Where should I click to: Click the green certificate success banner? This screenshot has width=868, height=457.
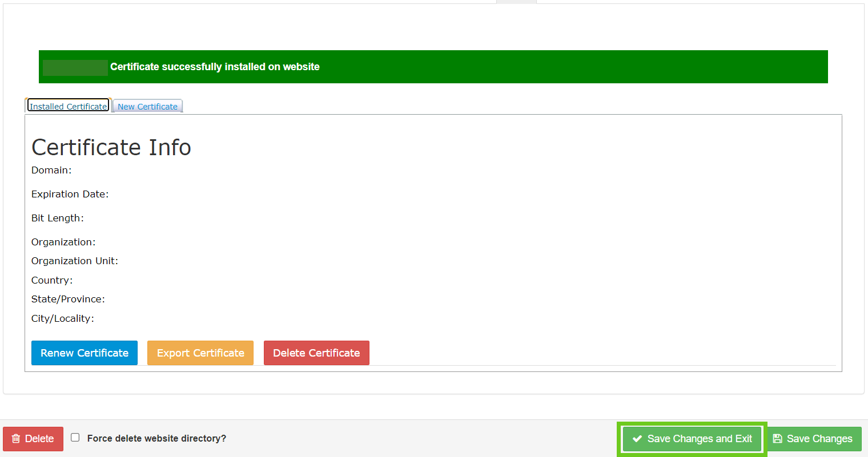pyautogui.click(x=433, y=67)
